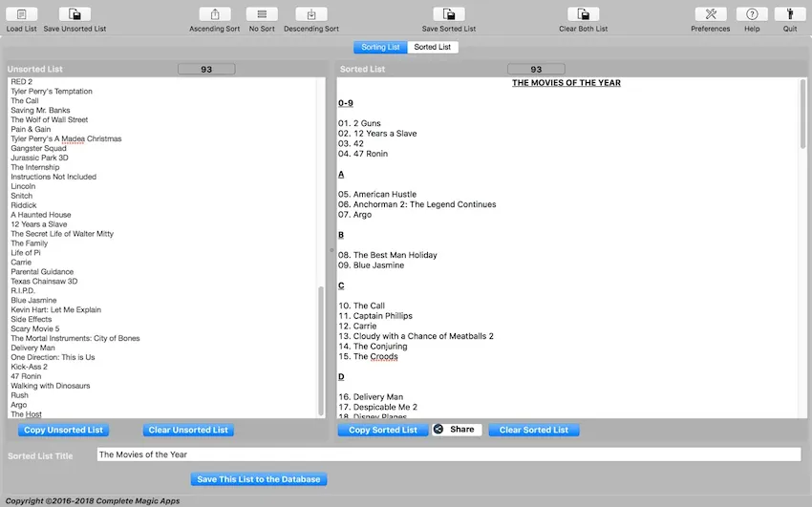Click 'THE MOVIES OF THE YEAR' heading
This screenshot has width=812, height=507.
tap(566, 83)
